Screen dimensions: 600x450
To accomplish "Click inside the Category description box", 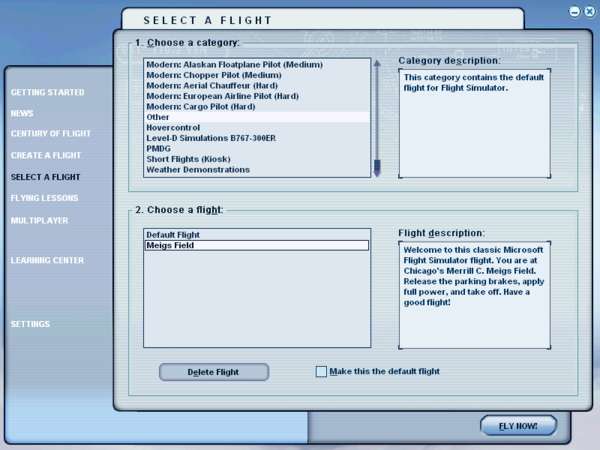I will point(474,123).
